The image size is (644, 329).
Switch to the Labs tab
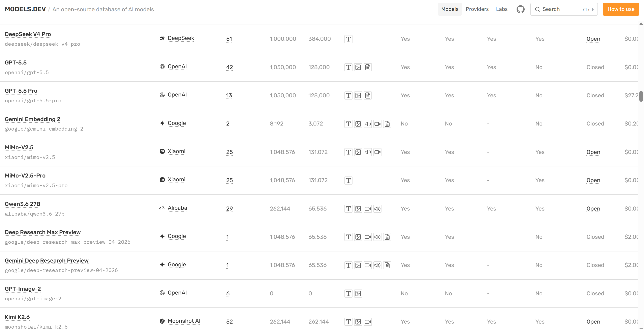tap(501, 9)
